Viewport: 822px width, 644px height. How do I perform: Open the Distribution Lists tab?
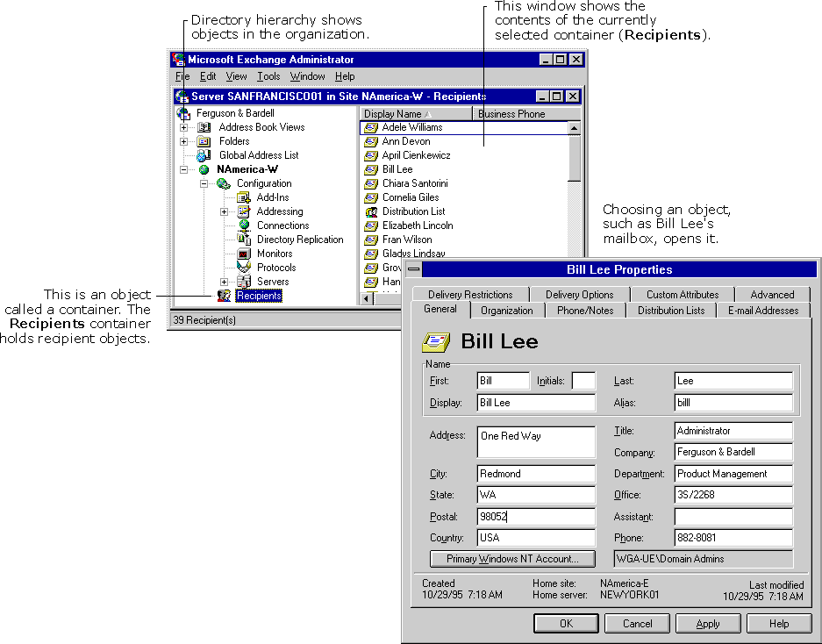[671, 311]
